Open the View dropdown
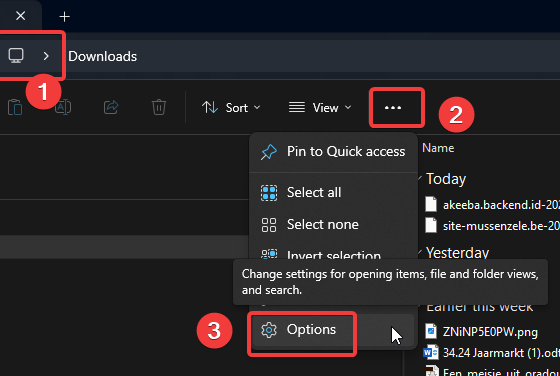The height and width of the screenshot is (376, 560). [320, 107]
